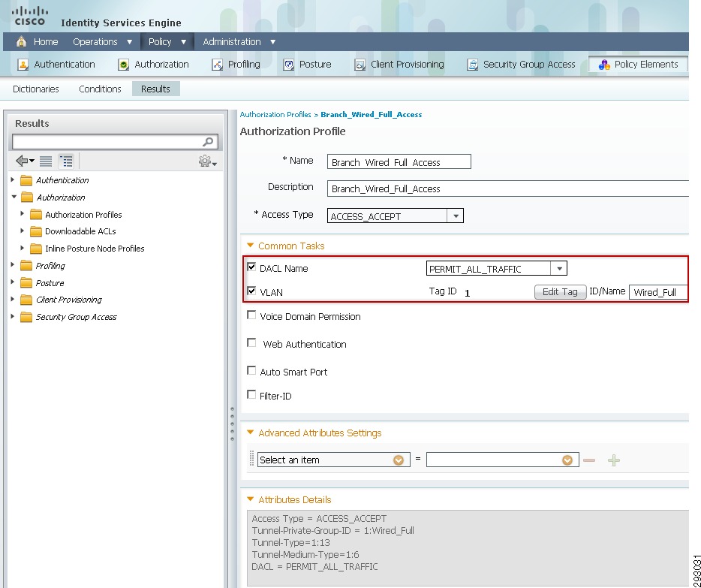701x588 pixels.
Task: Switch Results panel to tree view
Action: coord(66,161)
